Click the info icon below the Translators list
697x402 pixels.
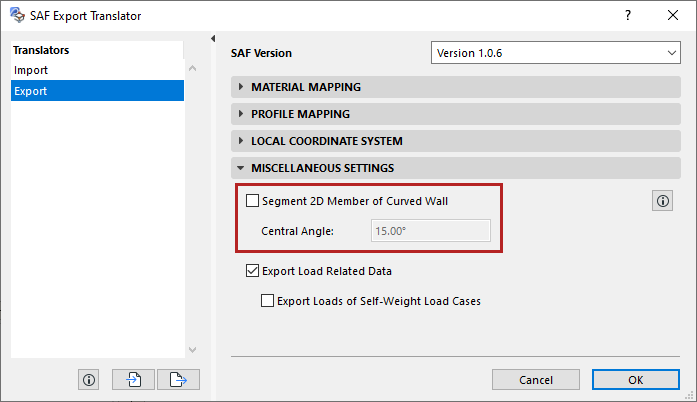pos(89,380)
